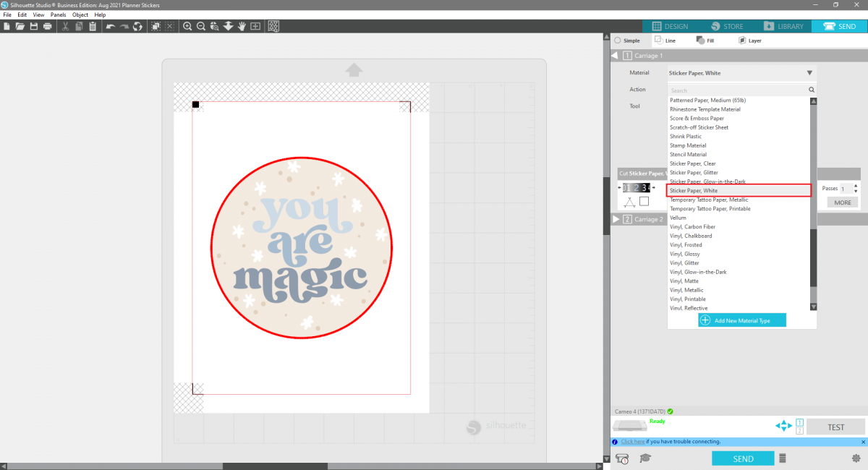This screenshot has width=868, height=470.
Task: Decrease the Passes value with down arrow
Action: pyautogui.click(x=856, y=191)
